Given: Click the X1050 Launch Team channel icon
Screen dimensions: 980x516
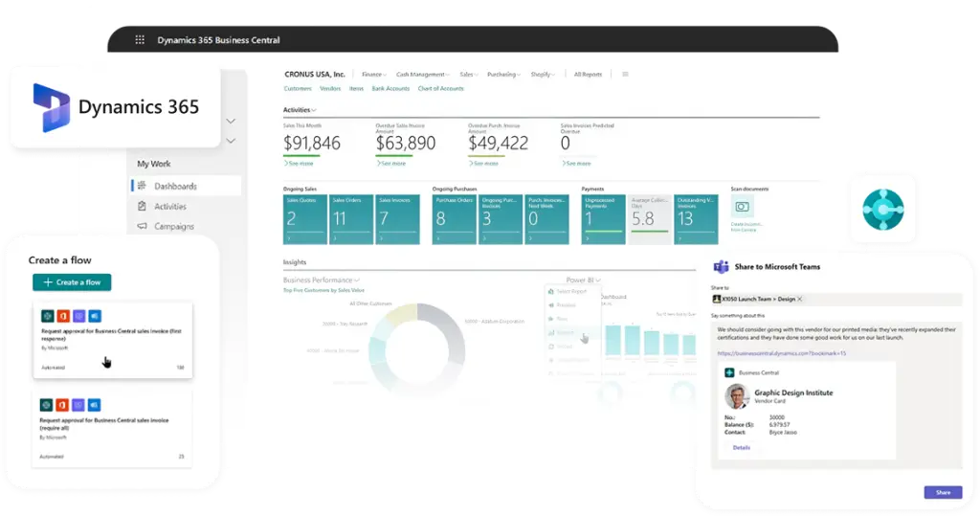Looking at the screenshot, I should [x=716, y=299].
